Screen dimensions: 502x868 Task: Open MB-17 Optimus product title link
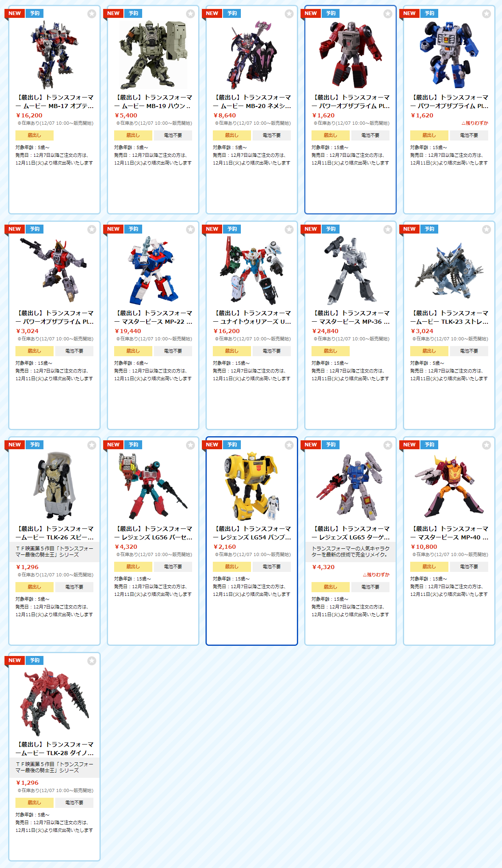(x=54, y=102)
